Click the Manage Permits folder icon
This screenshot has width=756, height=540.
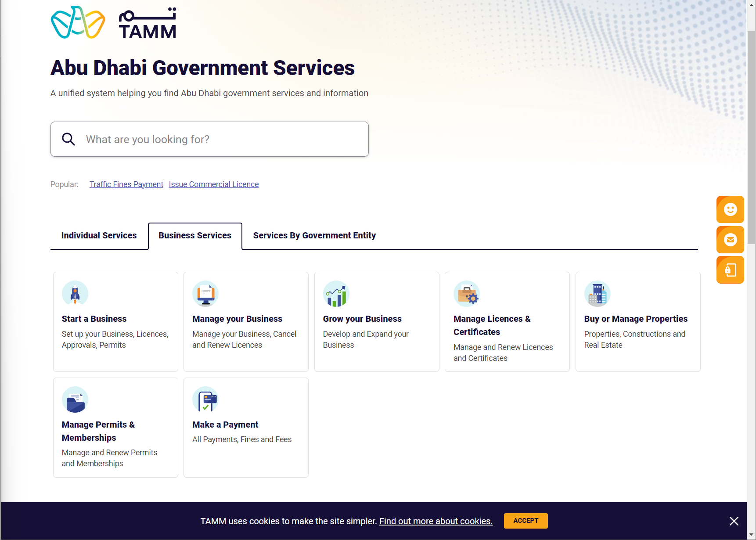[75, 400]
